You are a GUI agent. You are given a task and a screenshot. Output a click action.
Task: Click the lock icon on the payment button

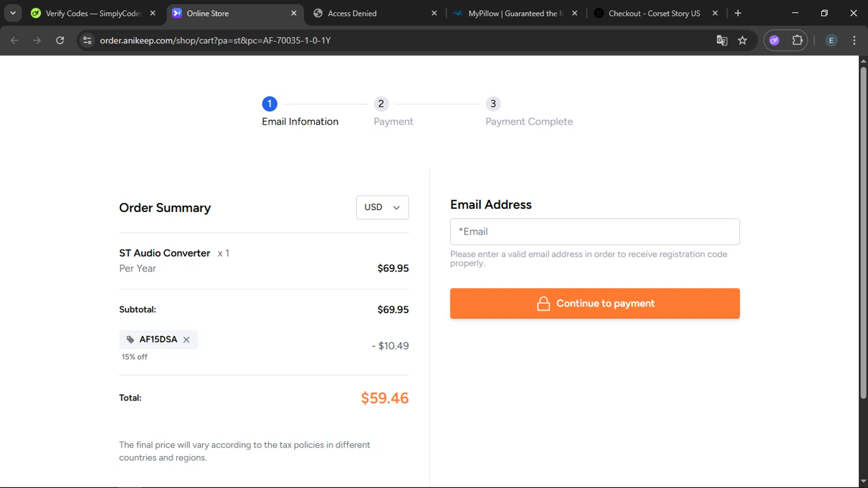[543, 303]
